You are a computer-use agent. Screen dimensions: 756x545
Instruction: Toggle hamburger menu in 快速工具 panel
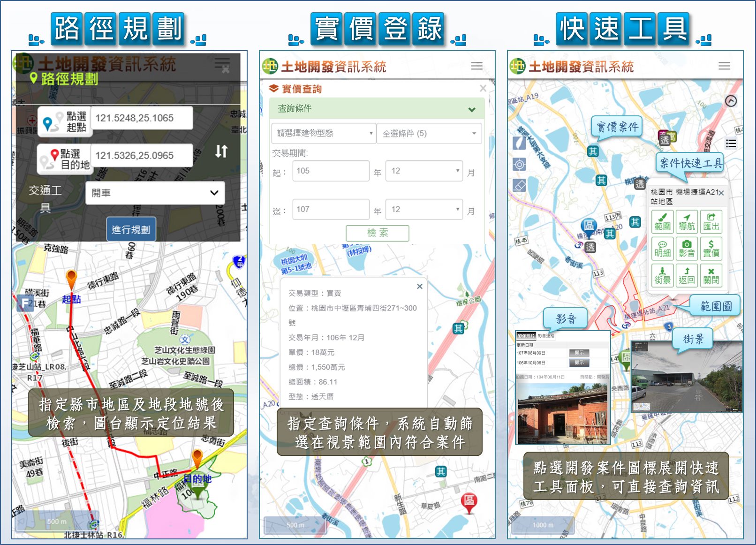[x=724, y=66]
